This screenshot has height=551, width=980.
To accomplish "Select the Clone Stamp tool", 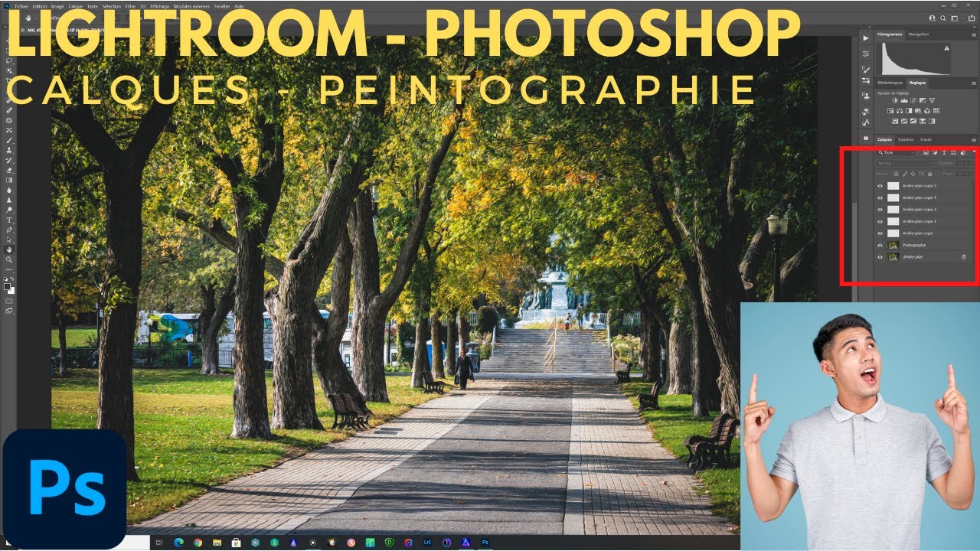I will point(9,149).
